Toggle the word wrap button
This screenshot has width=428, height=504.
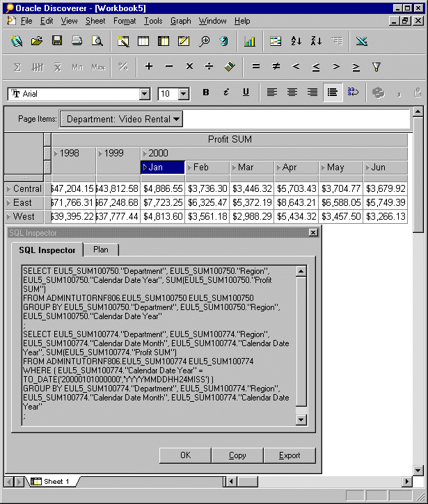tap(353, 92)
